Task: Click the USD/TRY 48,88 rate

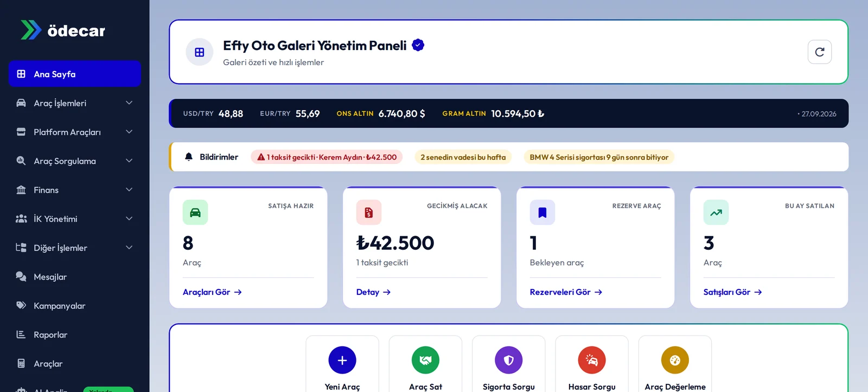Action: tap(213, 113)
